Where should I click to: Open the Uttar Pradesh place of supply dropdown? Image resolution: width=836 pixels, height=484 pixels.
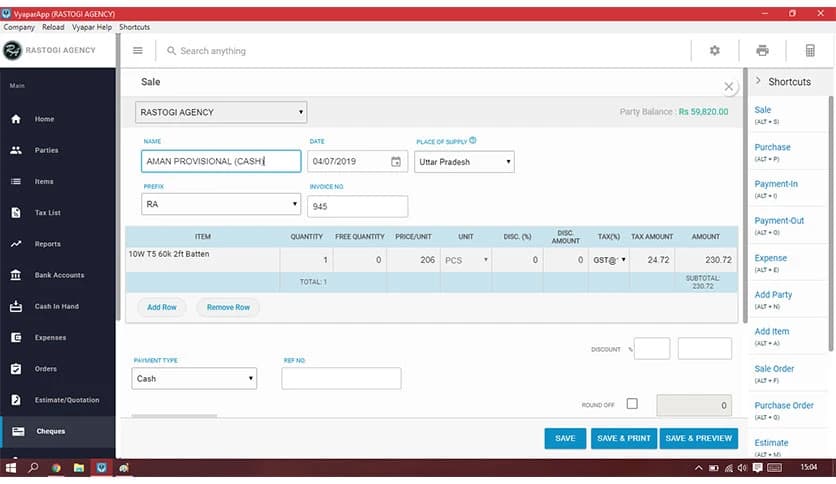464,162
